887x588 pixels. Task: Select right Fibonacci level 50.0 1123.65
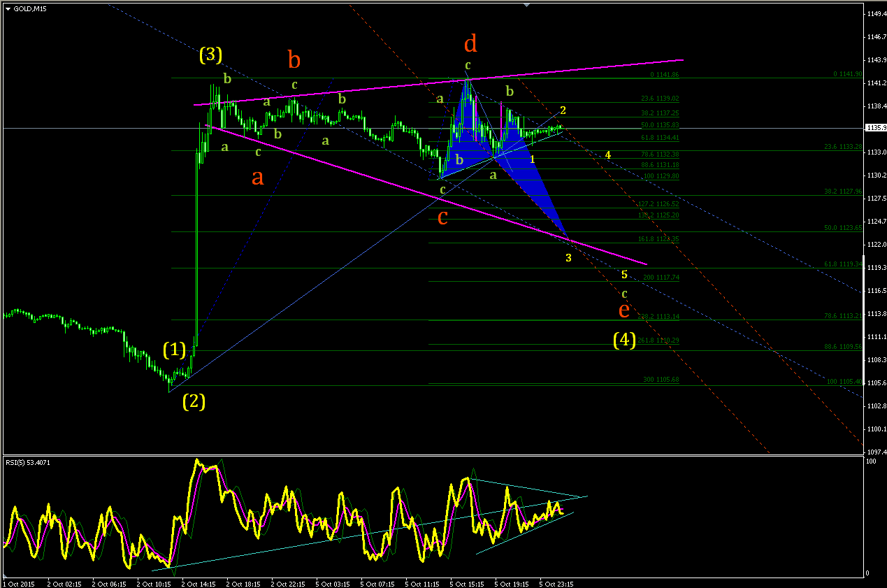(x=843, y=228)
